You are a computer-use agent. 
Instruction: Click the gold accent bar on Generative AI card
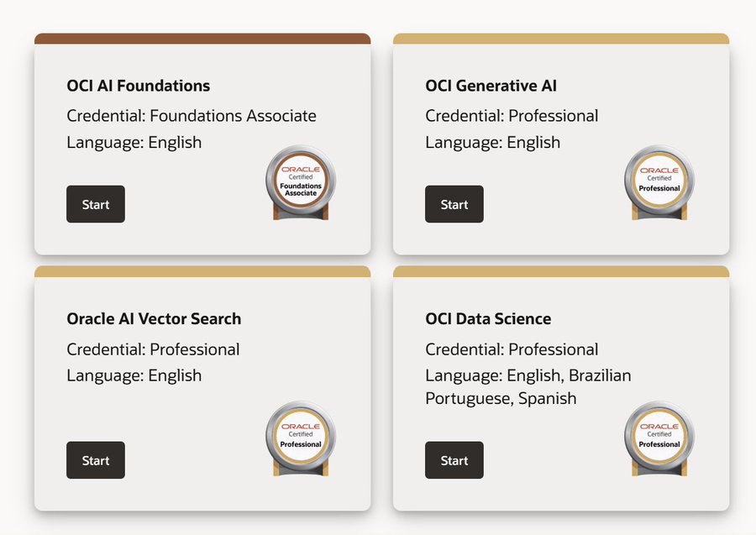[561, 37]
